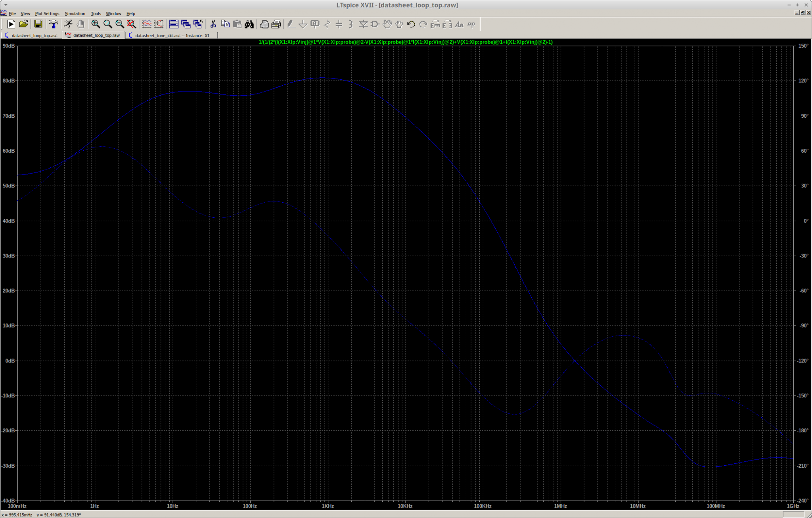Open the Window menu

point(113,13)
